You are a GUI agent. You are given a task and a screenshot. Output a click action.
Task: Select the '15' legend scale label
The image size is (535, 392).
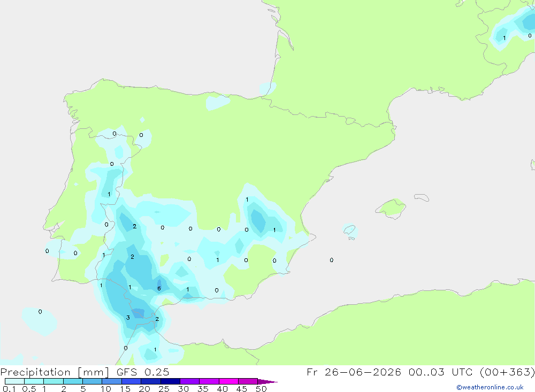pos(125,389)
